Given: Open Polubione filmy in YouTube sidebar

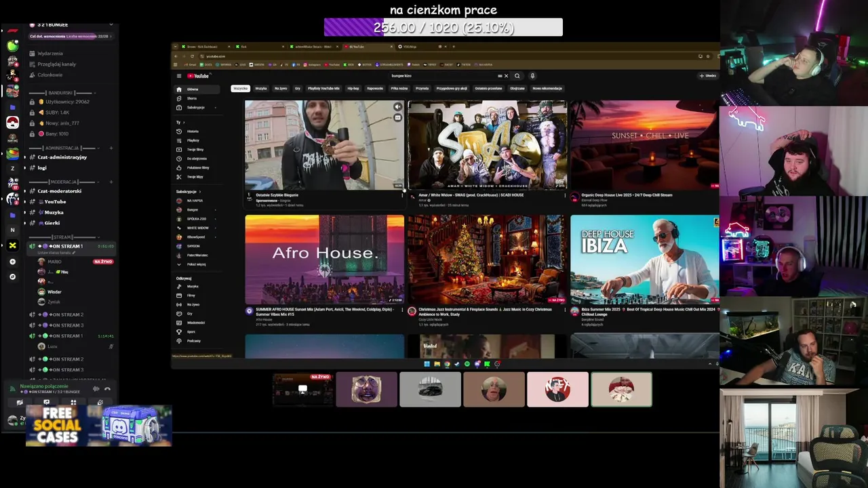Looking at the screenshot, I should point(197,167).
